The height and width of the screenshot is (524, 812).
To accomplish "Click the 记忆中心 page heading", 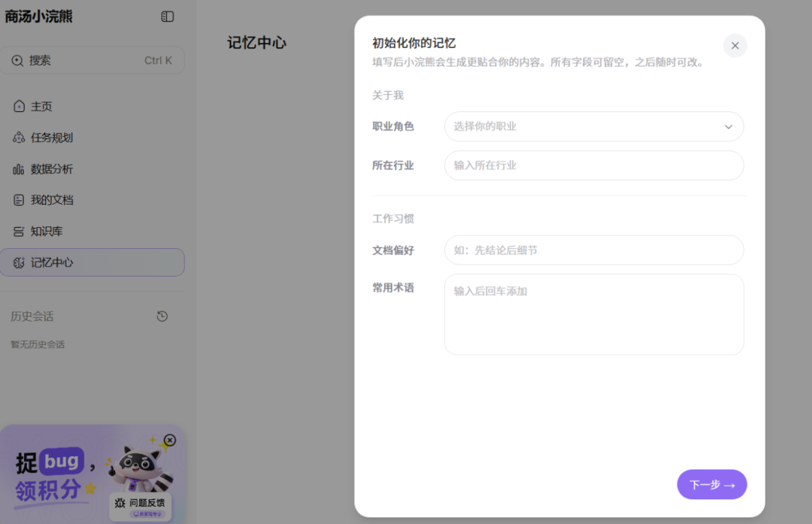I will pyautogui.click(x=257, y=42).
